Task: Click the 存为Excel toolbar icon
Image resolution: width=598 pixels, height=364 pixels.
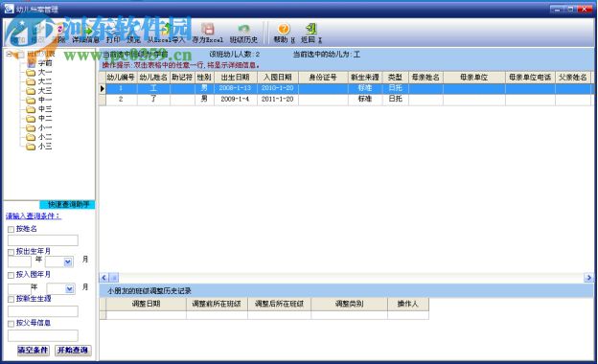Action: [x=207, y=33]
